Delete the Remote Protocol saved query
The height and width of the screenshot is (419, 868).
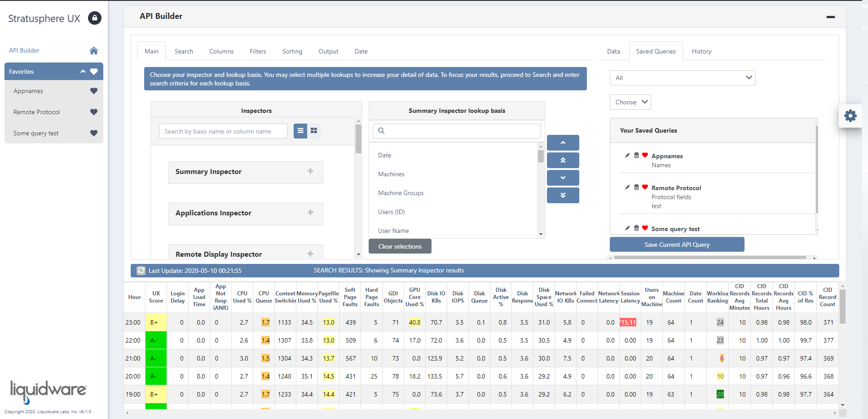click(636, 187)
